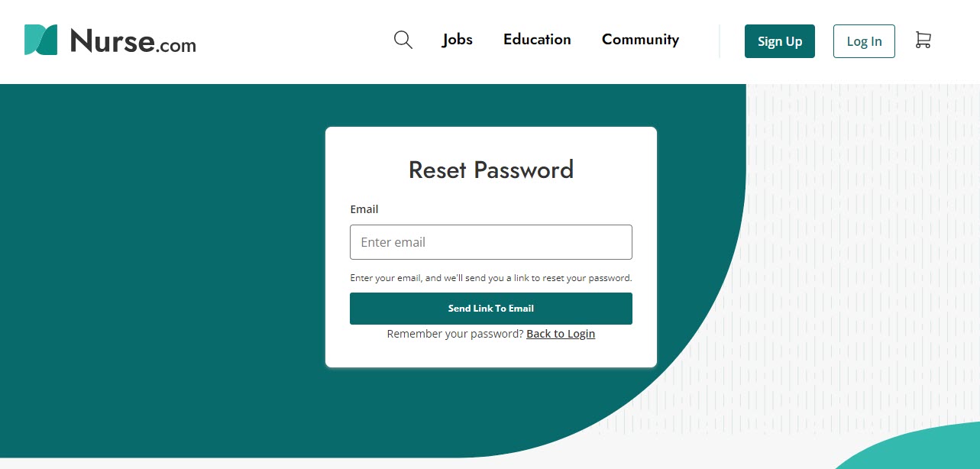The width and height of the screenshot is (980, 469).
Task: Return to login via underlined link
Action: pyautogui.click(x=561, y=333)
